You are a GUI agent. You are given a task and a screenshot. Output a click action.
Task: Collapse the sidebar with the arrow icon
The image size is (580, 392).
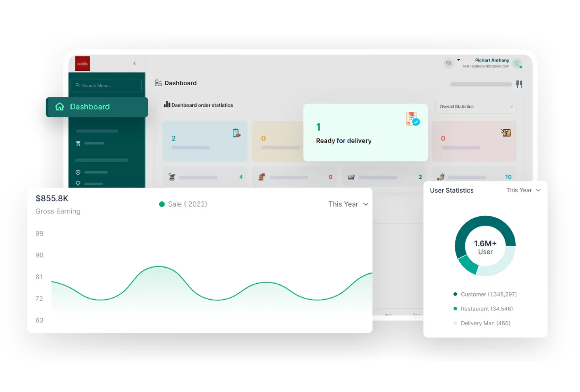(134, 63)
